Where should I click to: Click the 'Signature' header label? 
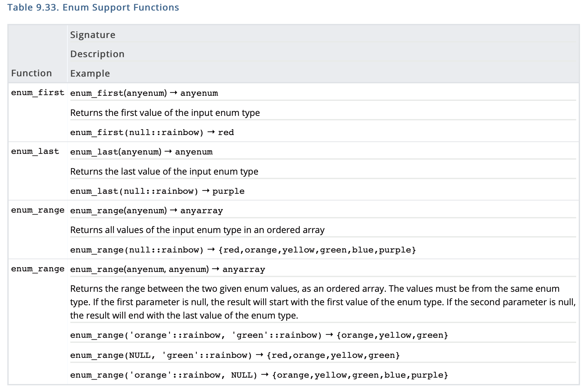(x=93, y=35)
